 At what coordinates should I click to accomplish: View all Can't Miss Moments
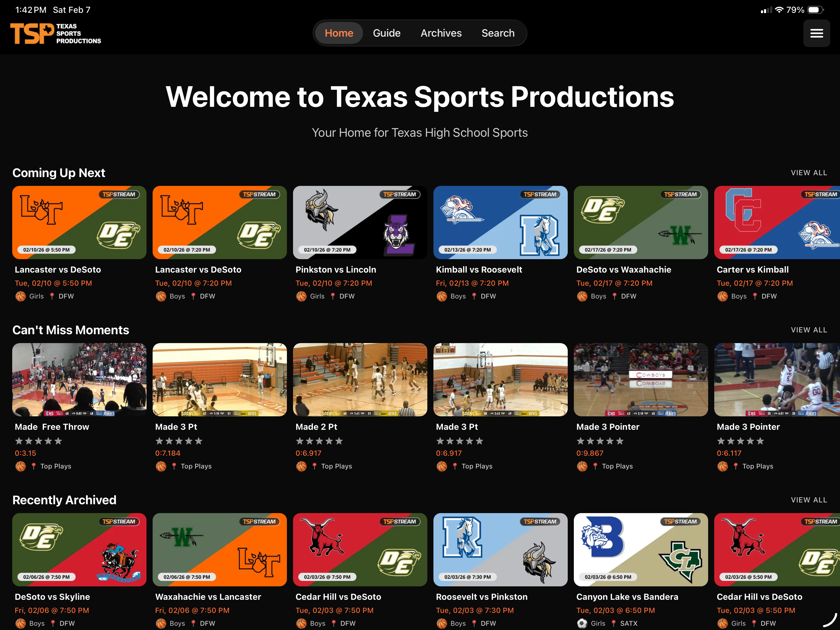click(809, 330)
